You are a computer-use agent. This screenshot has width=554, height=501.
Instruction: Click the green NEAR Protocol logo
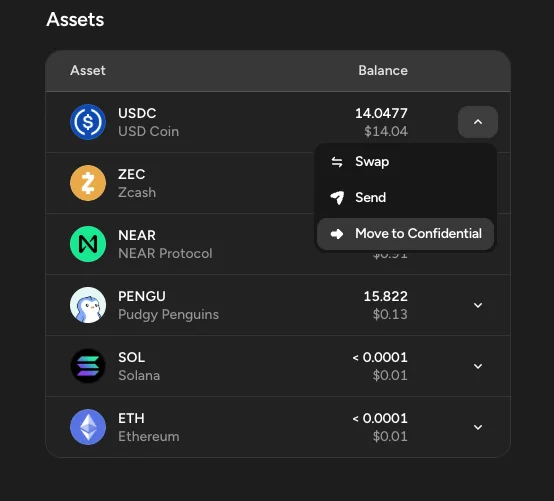88,244
